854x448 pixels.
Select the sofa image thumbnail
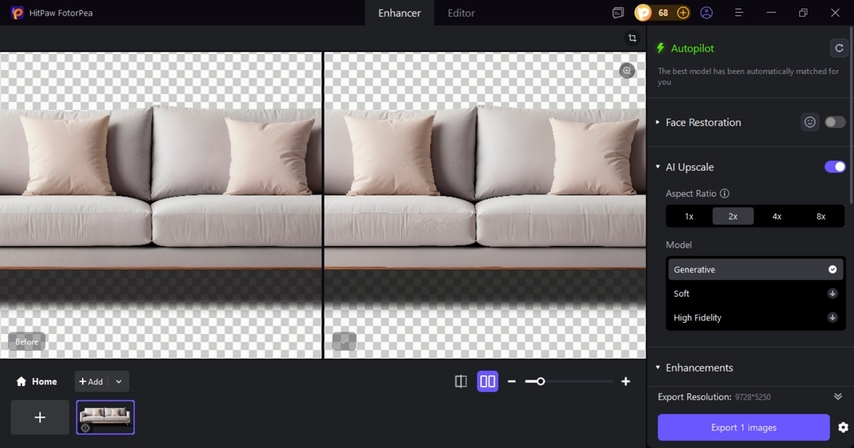point(105,417)
